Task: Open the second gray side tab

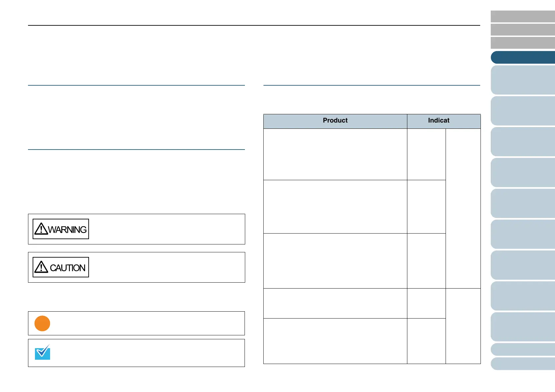Action: point(523,30)
